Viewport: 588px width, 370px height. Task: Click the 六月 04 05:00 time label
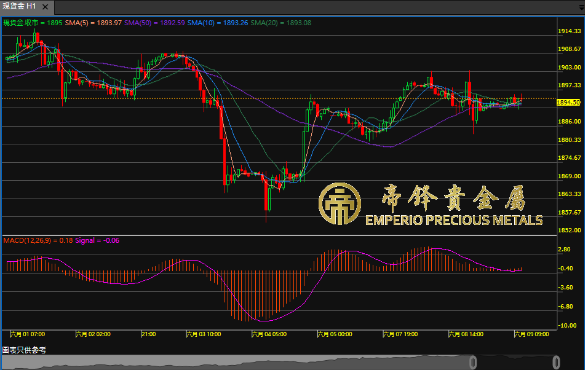tap(269, 334)
